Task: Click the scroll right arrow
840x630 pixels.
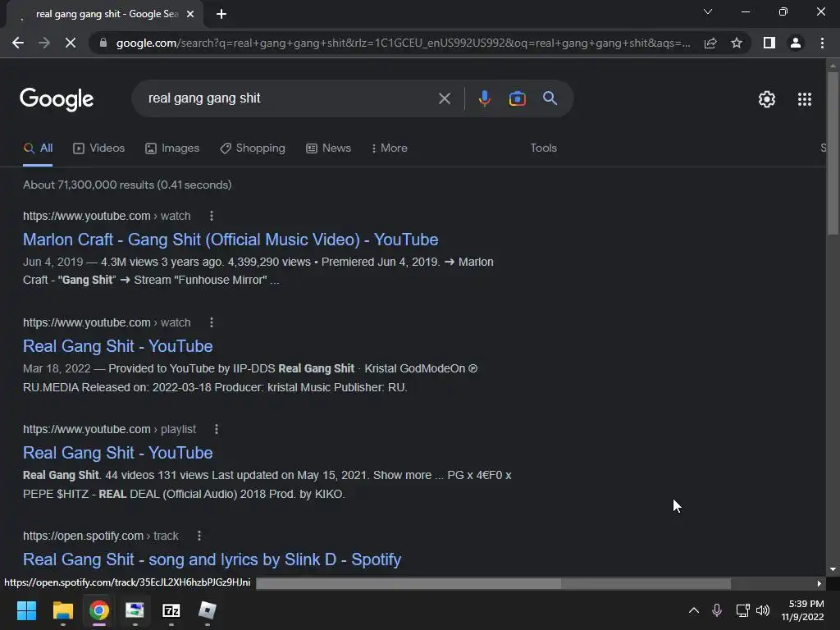Action: point(819,583)
